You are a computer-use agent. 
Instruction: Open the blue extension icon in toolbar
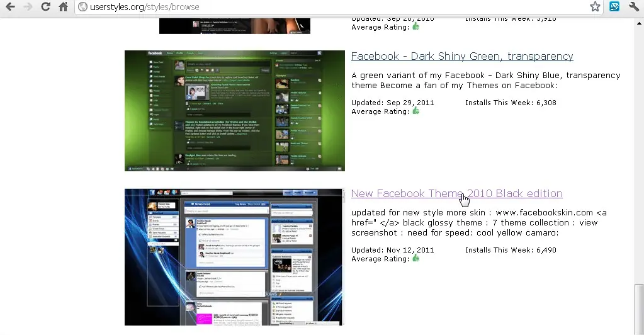(614, 6)
